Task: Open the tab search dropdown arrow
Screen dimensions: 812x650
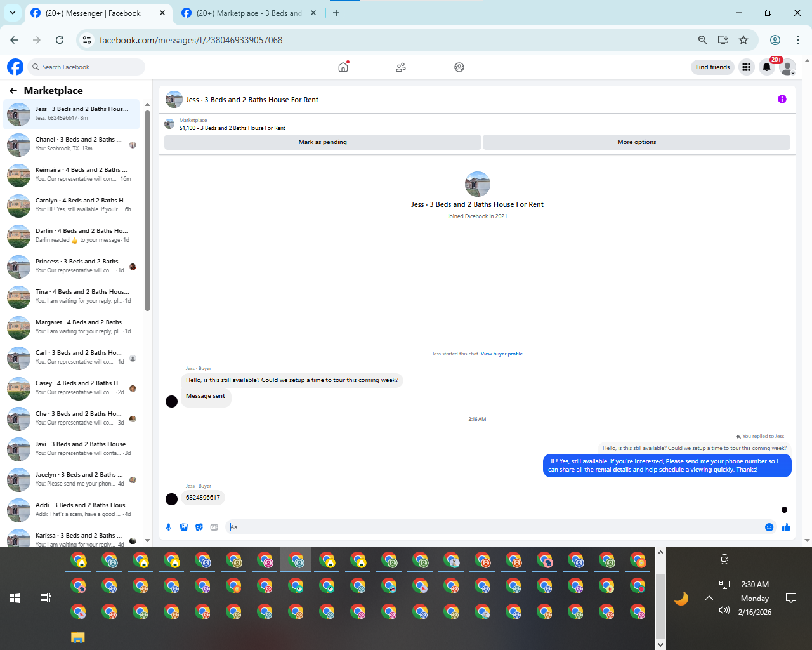Action: coord(13,13)
